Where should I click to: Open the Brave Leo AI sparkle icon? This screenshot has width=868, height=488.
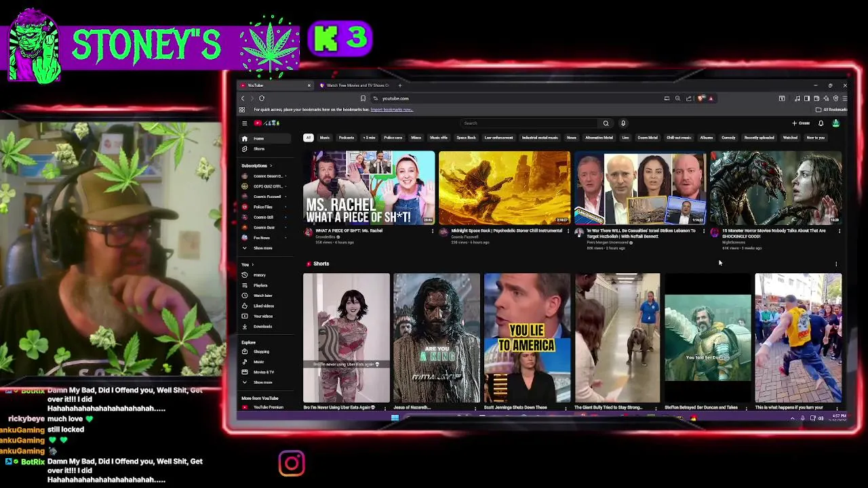coord(826,98)
